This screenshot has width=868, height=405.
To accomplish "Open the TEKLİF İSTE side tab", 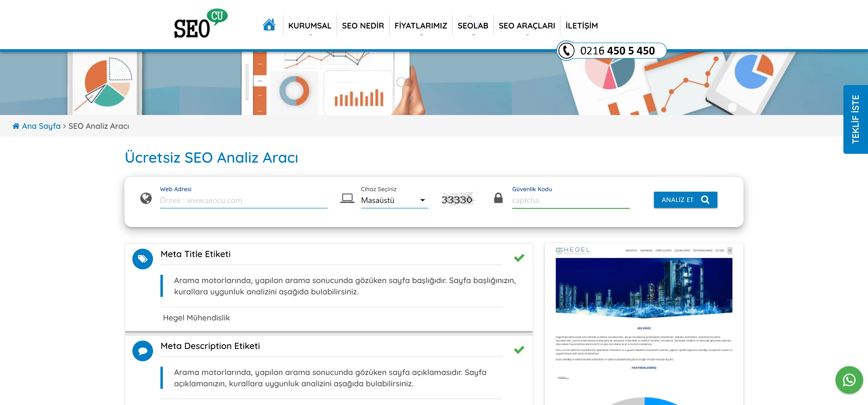I will tap(855, 119).
